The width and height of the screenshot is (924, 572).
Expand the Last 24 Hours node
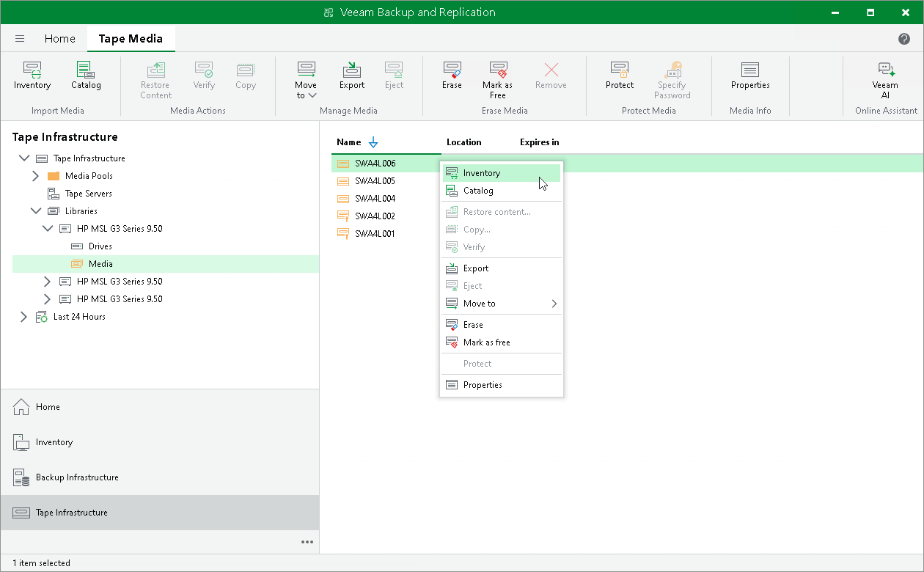(x=23, y=317)
